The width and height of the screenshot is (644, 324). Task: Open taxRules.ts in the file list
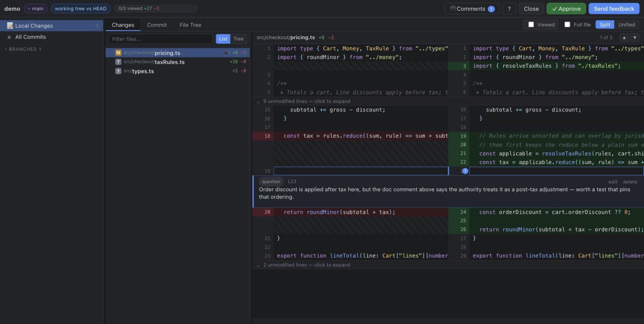[x=178, y=62]
